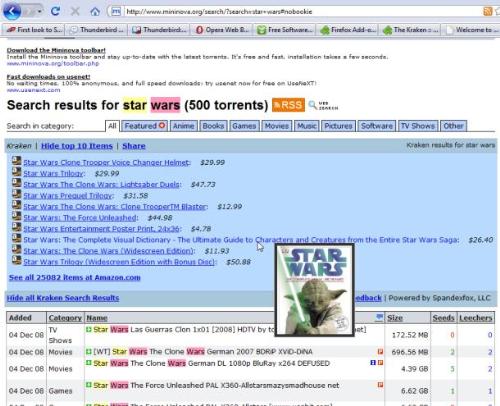Select the 'Pictures' category tab
Viewport: 500px width, 406px height.
coord(338,126)
